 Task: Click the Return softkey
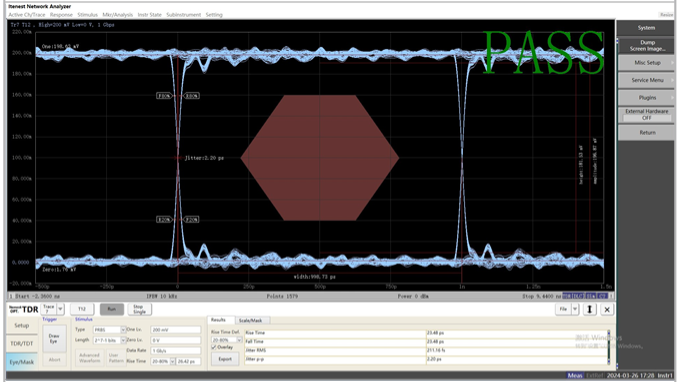(x=646, y=132)
